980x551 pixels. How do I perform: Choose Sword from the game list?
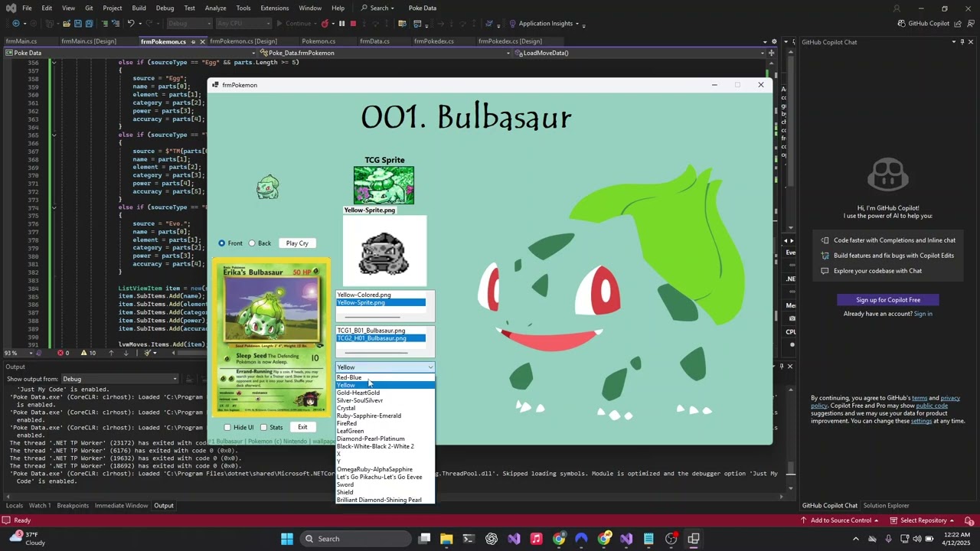[385, 484]
